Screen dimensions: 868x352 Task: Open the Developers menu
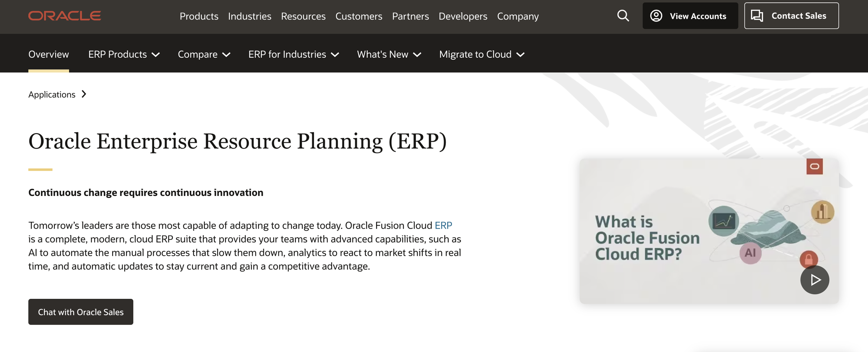[463, 16]
